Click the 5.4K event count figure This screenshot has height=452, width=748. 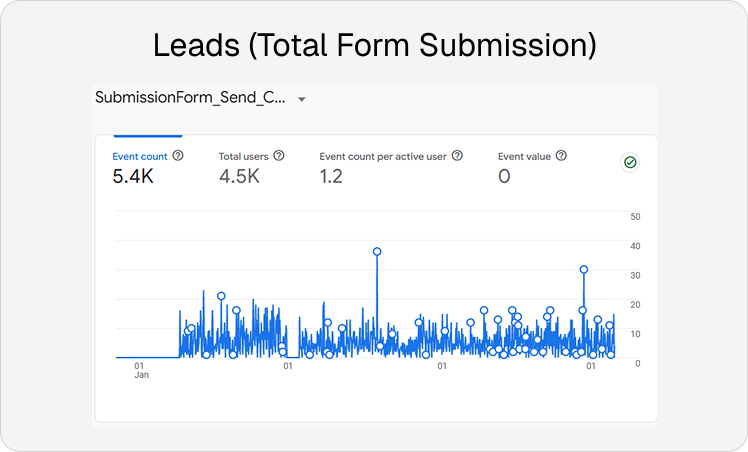pos(134,177)
